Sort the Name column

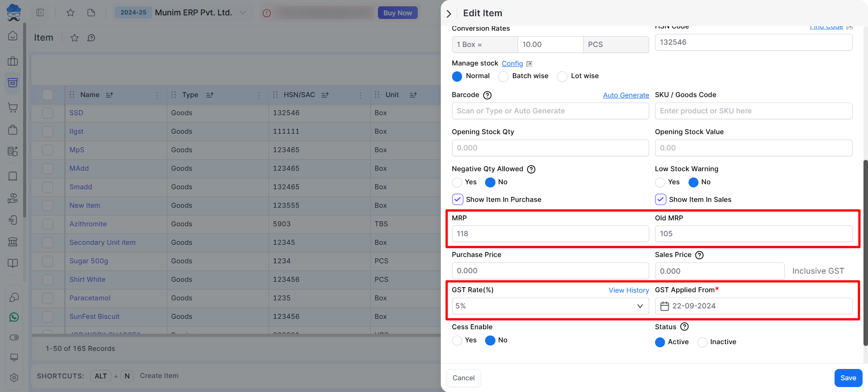point(109,95)
